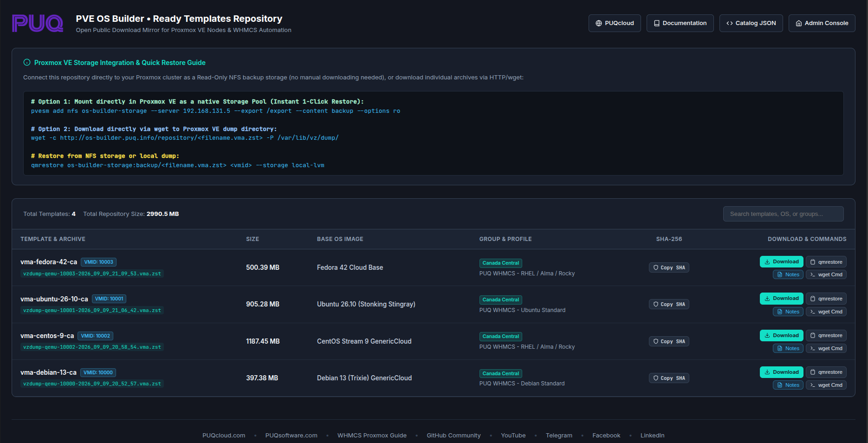Click the PUQ logo

click(x=38, y=23)
